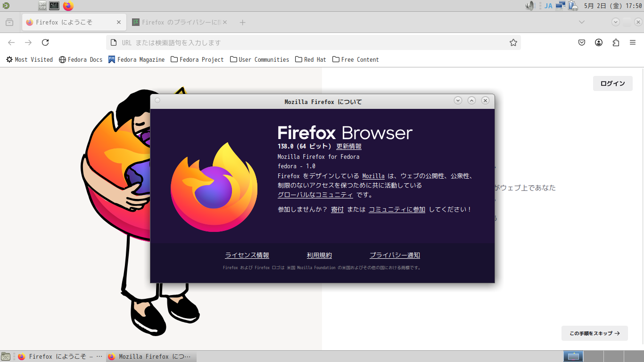Open the clock showing 17:50
The image size is (644, 362).
[x=613, y=6]
